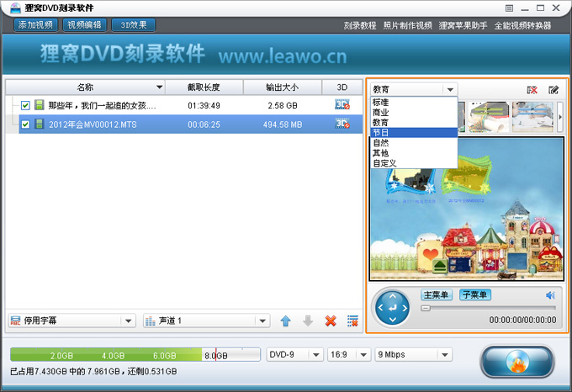Click the disc capacity usage bar
Viewport: 572px width, 392px height.
(135, 354)
